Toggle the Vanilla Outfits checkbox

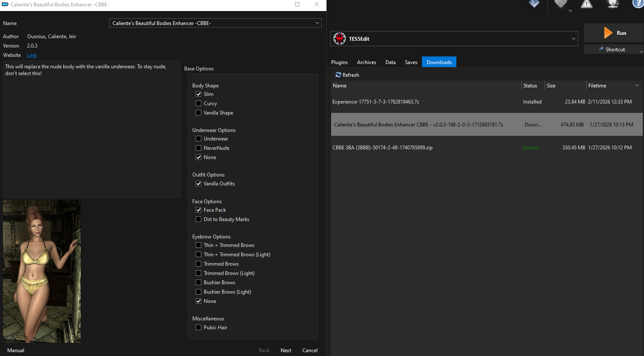tap(198, 184)
